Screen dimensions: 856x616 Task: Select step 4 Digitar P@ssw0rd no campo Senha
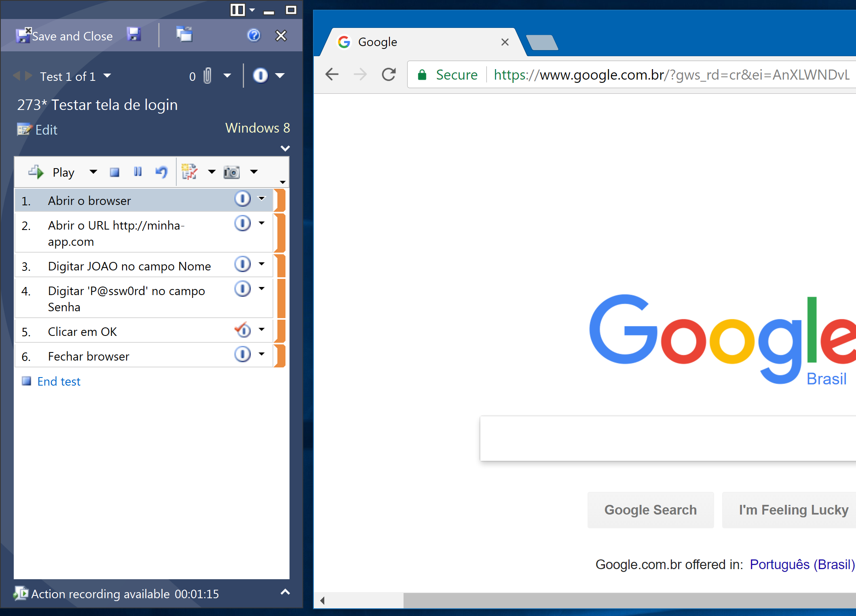144,299
